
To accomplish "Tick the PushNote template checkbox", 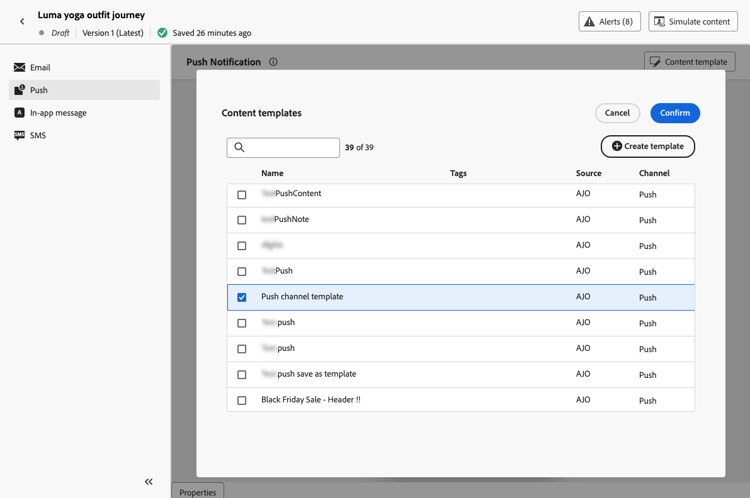I will coord(242,220).
